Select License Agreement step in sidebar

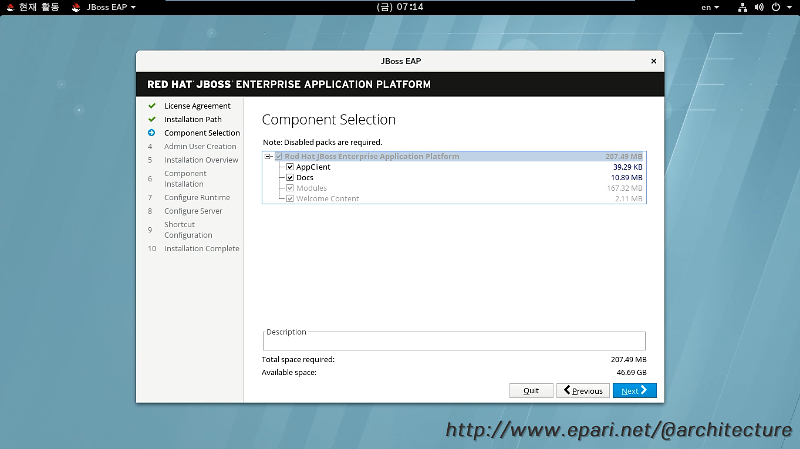pyautogui.click(x=197, y=106)
